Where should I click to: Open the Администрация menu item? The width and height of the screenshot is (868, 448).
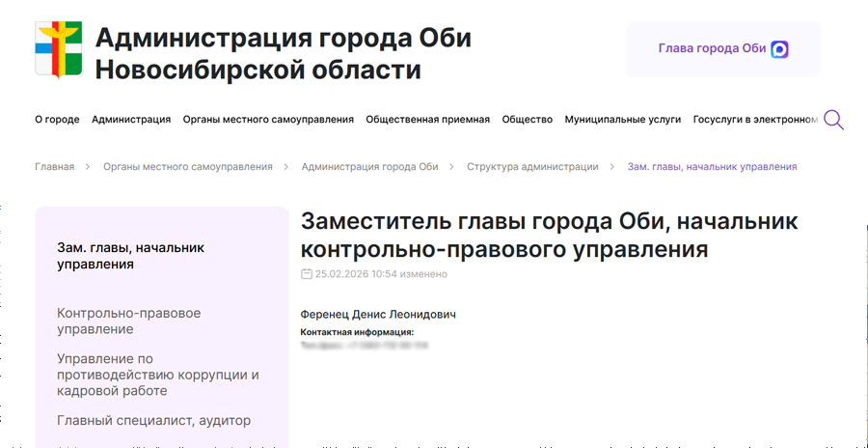point(131,119)
